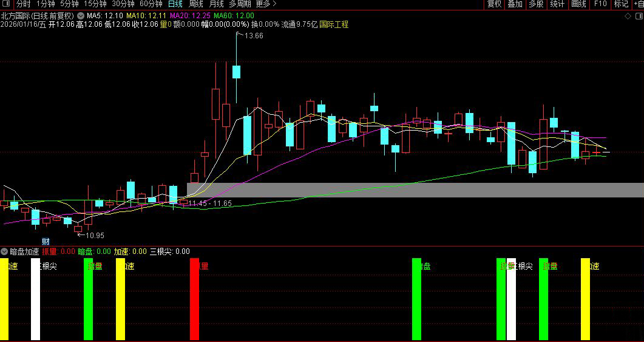
Task: Click the 国际工程 sector link
Action: click(334, 25)
